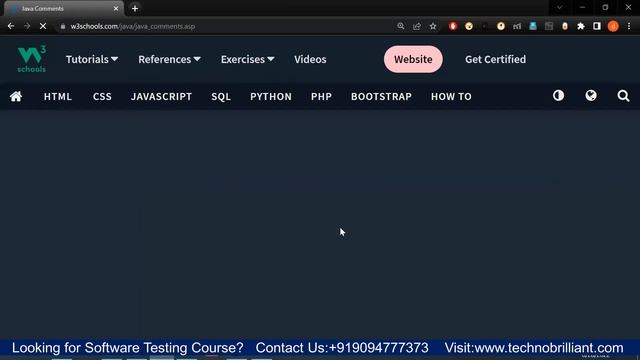The width and height of the screenshot is (640, 360).
Task: Open the globe translate icon
Action: point(591,96)
